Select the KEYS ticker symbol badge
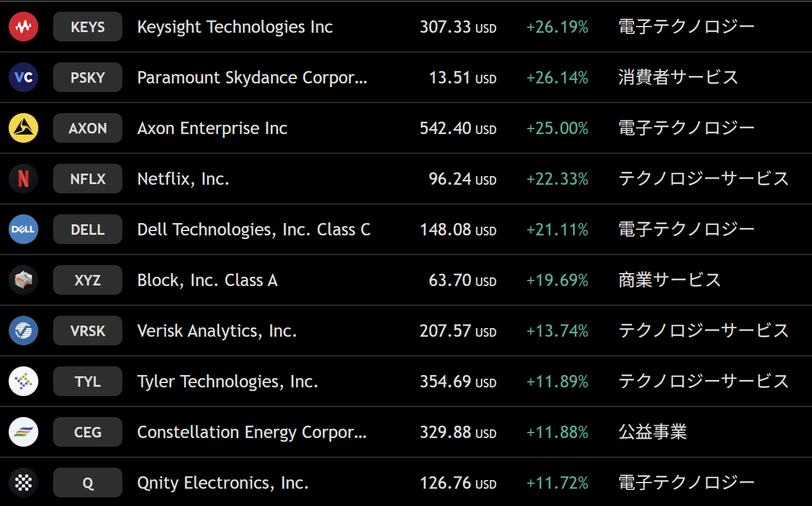 (x=88, y=27)
